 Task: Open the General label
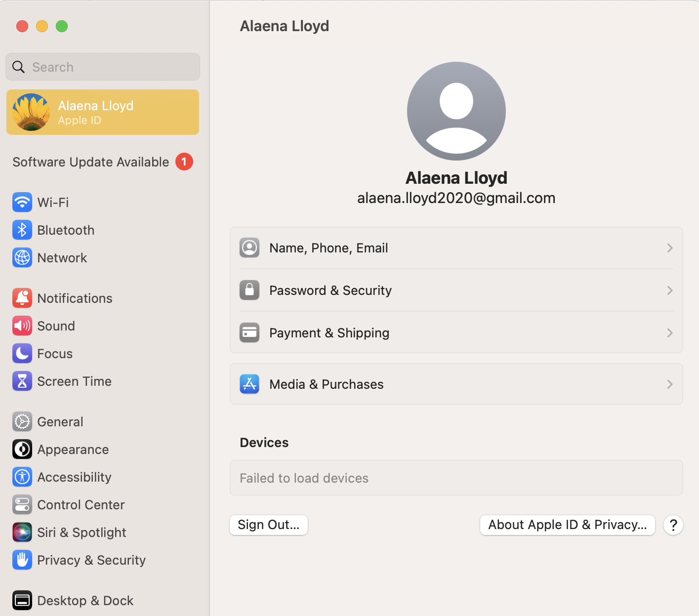[x=60, y=422]
